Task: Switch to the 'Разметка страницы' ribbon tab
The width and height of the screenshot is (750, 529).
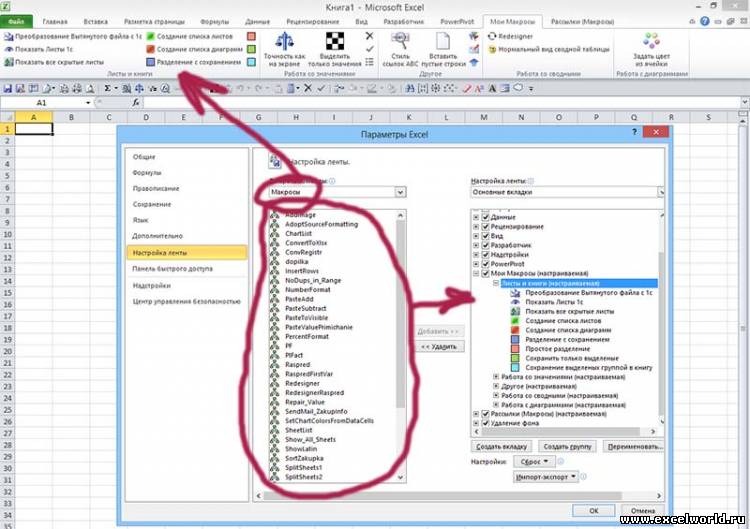Action: point(154,22)
